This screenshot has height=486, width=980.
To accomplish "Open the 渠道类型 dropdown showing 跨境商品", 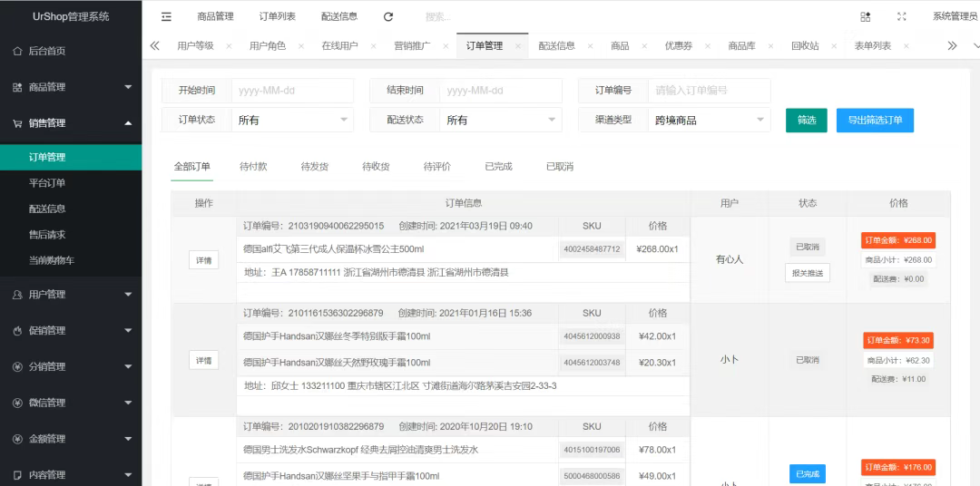I will pos(709,120).
